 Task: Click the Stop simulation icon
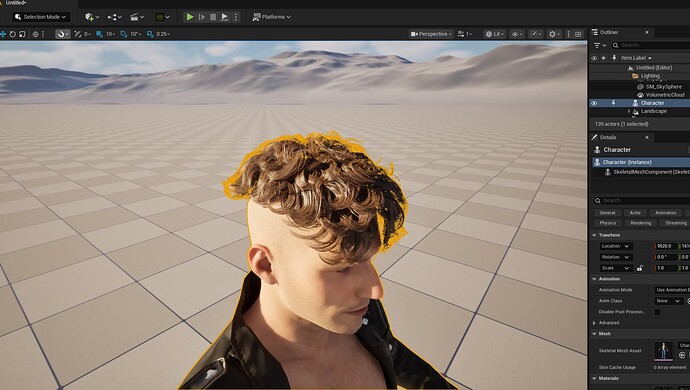point(213,17)
